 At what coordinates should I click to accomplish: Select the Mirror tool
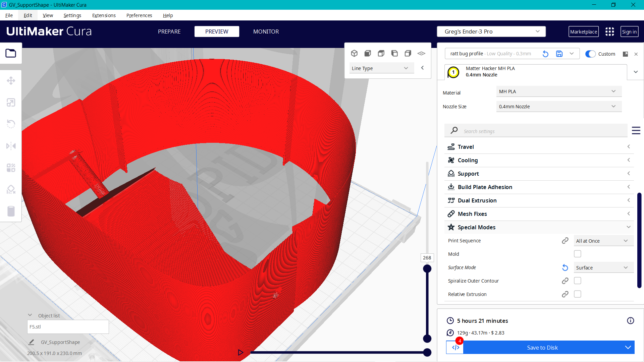coord(11,145)
